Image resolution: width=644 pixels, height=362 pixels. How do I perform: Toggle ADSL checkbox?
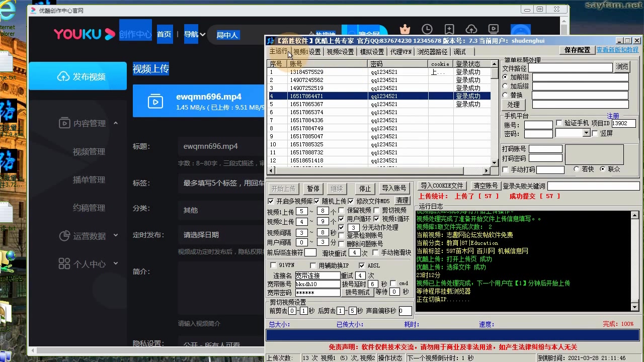pos(362,265)
